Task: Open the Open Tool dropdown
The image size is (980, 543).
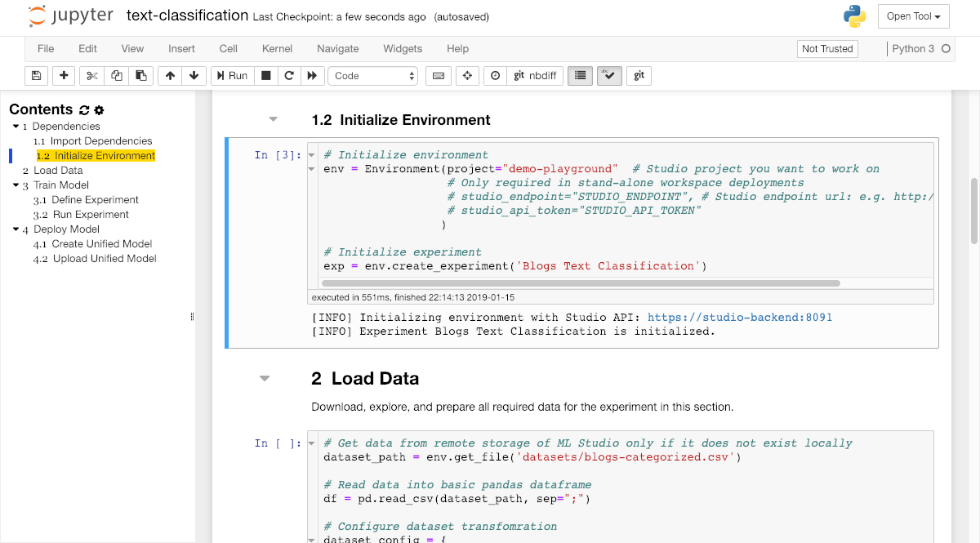Action: pos(913,16)
